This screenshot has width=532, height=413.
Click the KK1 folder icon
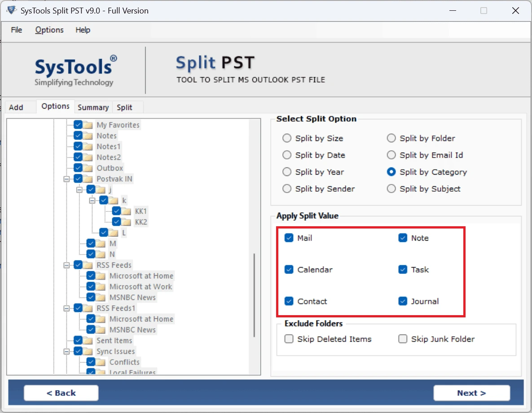tap(126, 211)
